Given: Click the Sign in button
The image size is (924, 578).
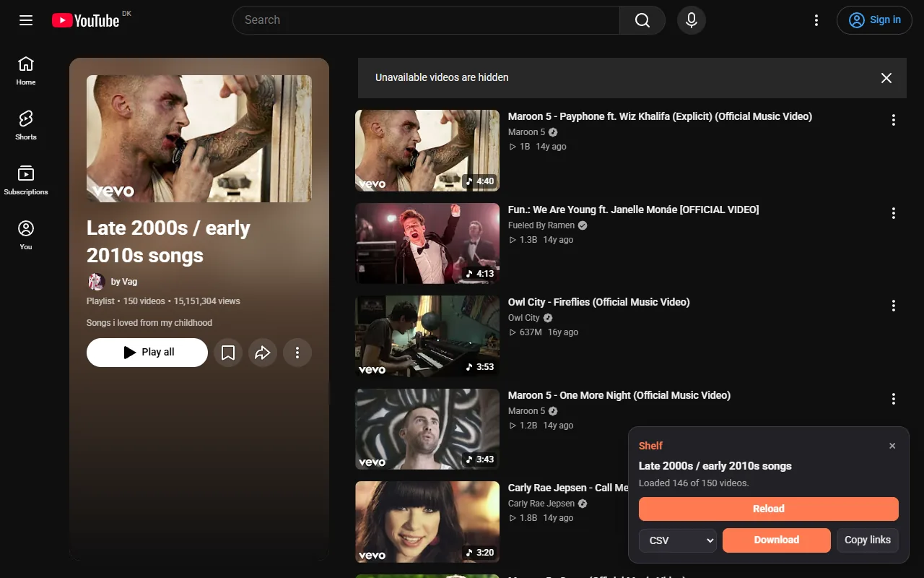Looking at the screenshot, I should [874, 20].
